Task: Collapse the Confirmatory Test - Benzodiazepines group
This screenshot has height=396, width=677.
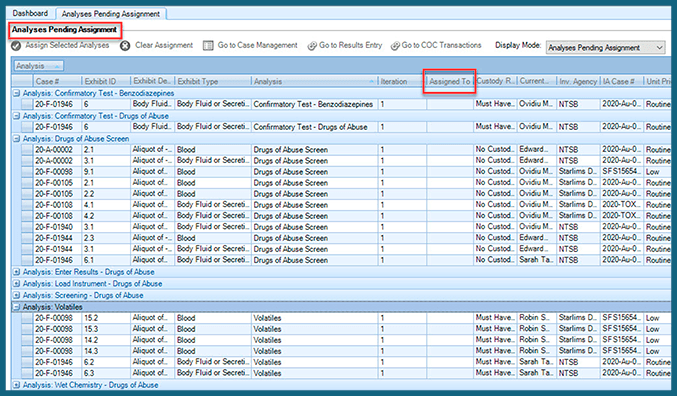Action: 16,93
